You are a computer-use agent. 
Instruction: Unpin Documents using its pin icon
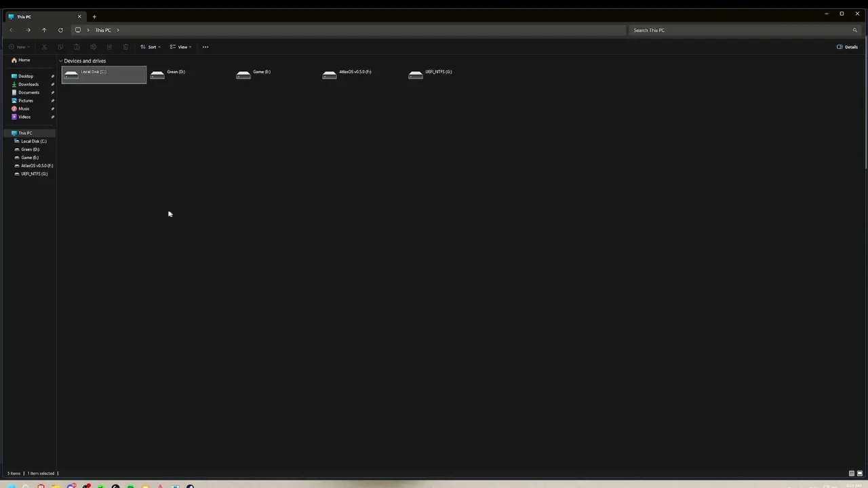tap(52, 92)
